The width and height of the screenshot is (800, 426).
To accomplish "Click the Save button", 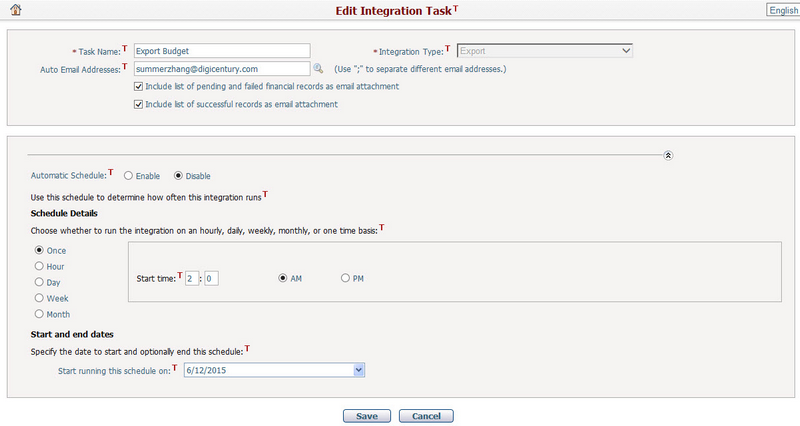I will [366, 415].
